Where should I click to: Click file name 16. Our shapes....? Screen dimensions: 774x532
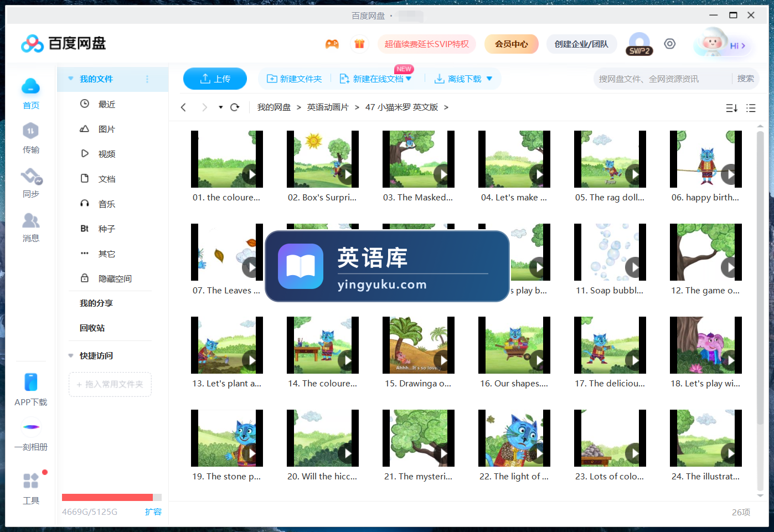514,383
